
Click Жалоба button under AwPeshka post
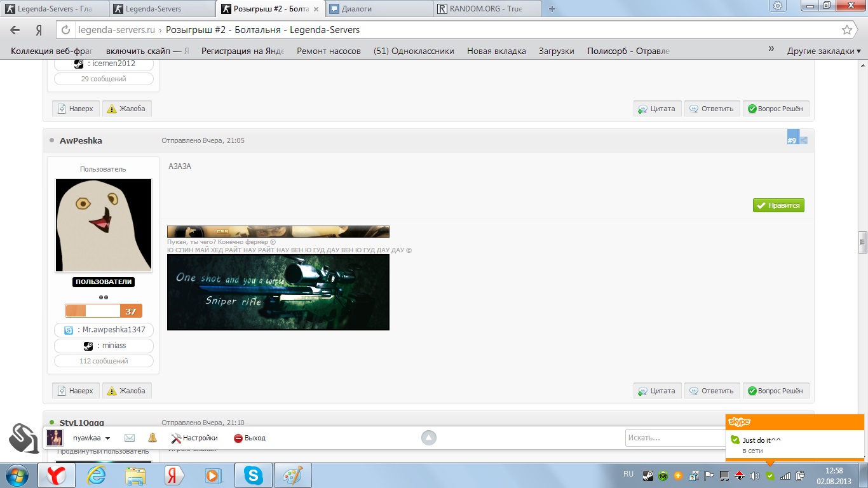[127, 391]
